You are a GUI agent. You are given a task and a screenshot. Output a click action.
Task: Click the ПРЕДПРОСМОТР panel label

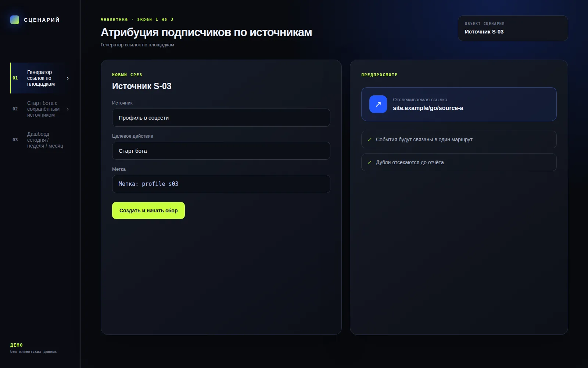[379, 75]
